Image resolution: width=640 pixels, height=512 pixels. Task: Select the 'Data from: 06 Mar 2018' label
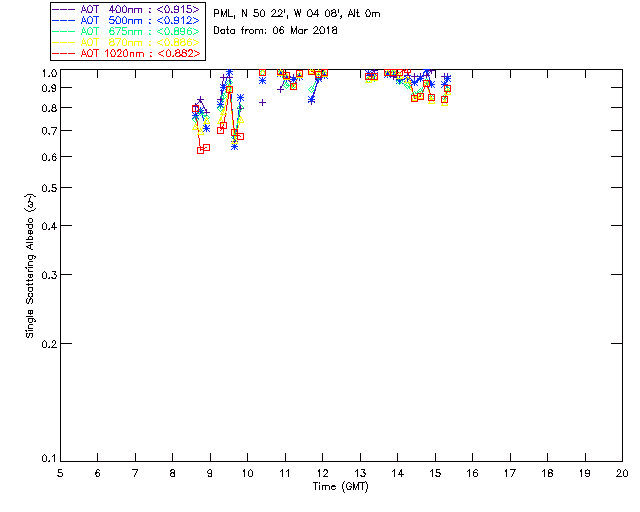point(276,31)
